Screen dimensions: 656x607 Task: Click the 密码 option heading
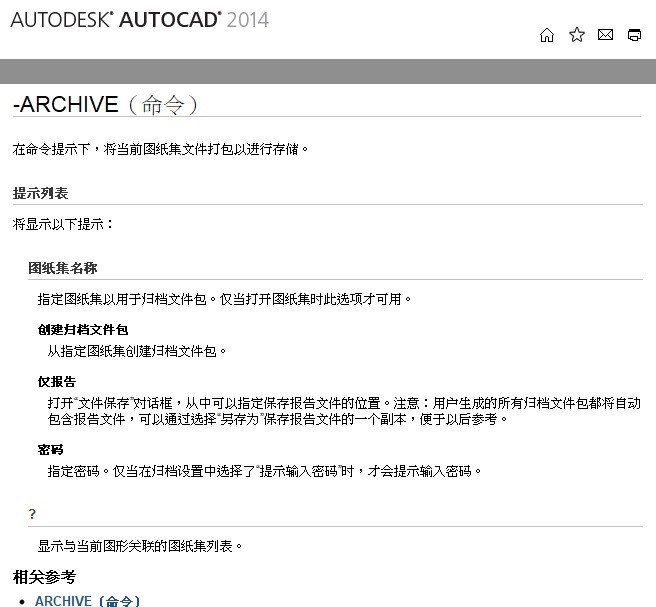[50, 450]
